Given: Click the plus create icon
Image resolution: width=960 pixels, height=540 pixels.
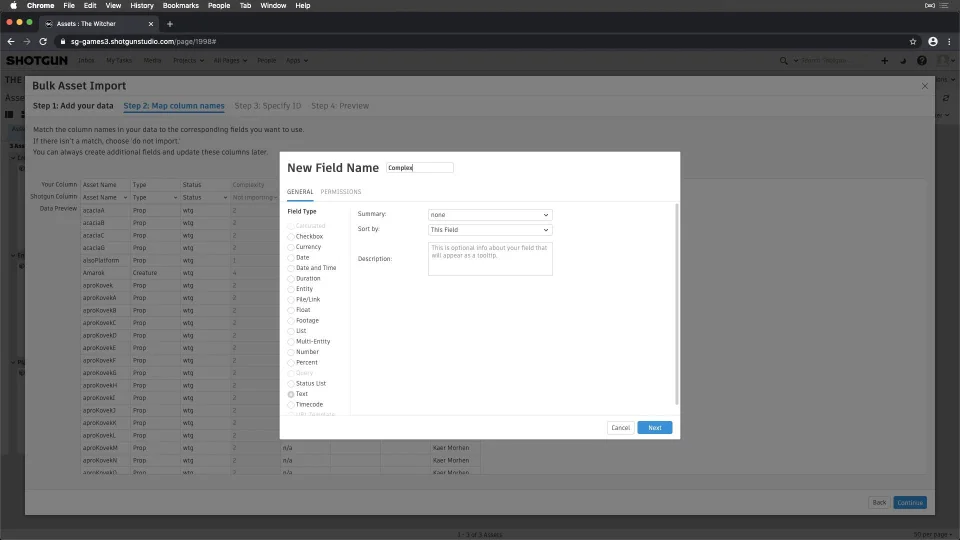Looking at the screenshot, I should coord(884,61).
